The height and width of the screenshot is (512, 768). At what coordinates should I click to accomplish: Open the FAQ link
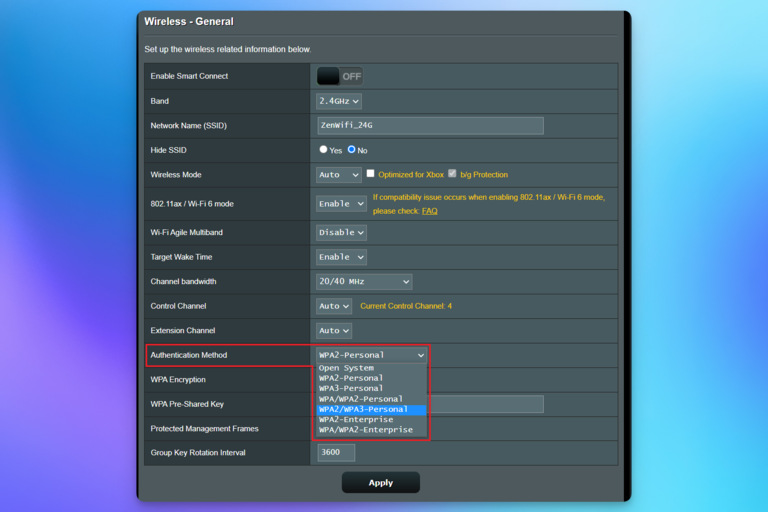click(430, 211)
